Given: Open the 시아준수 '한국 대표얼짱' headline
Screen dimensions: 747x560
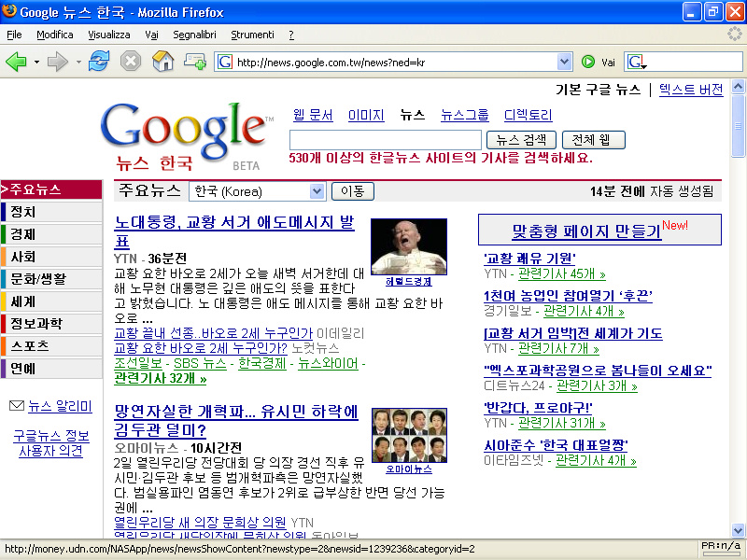Looking at the screenshot, I should pos(556,445).
